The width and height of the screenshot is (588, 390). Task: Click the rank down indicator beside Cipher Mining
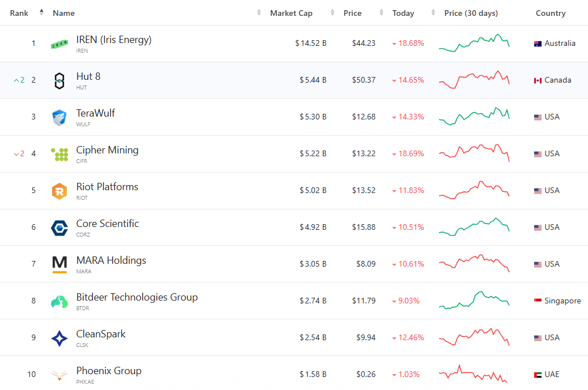point(18,153)
